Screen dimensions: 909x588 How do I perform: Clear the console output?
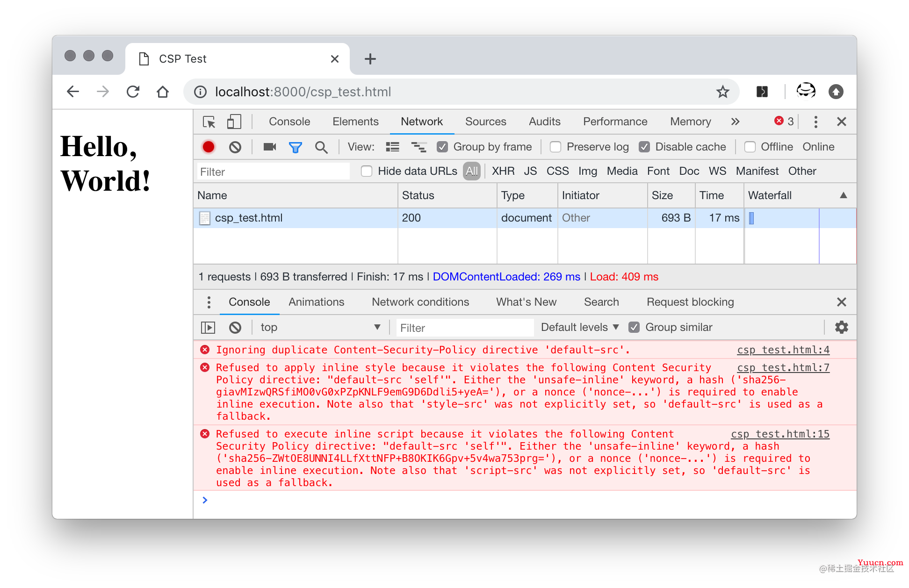coord(235,328)
